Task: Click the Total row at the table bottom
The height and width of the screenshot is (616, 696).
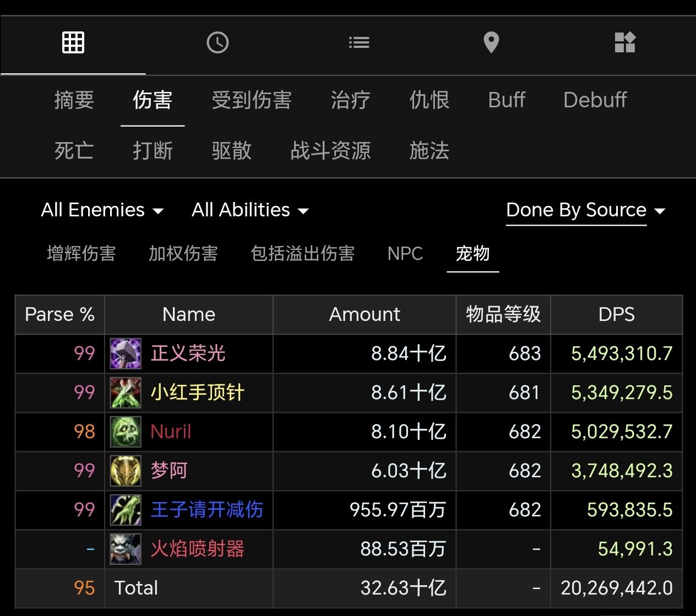Action: coord(135,588)
